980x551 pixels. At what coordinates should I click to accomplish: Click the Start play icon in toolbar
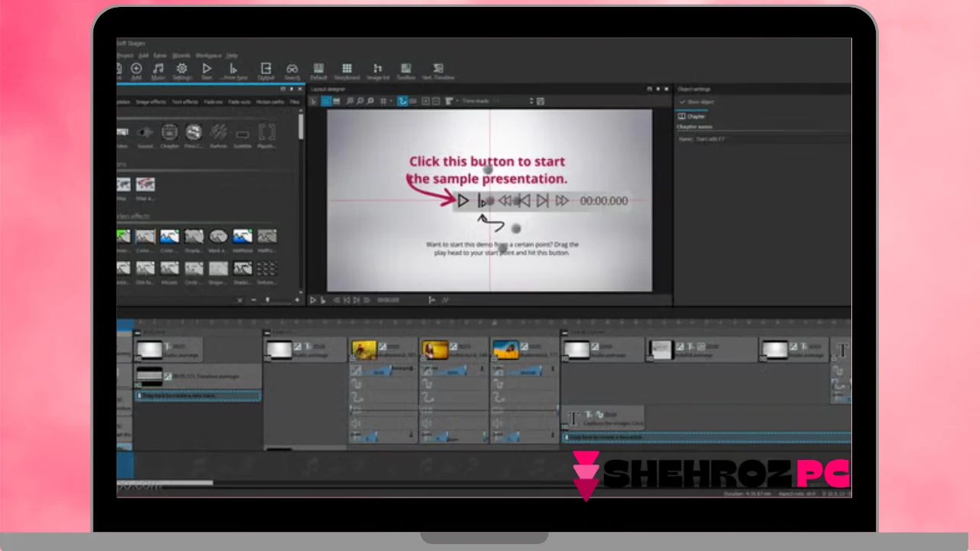pyautogui.click(x=207, y=69)
